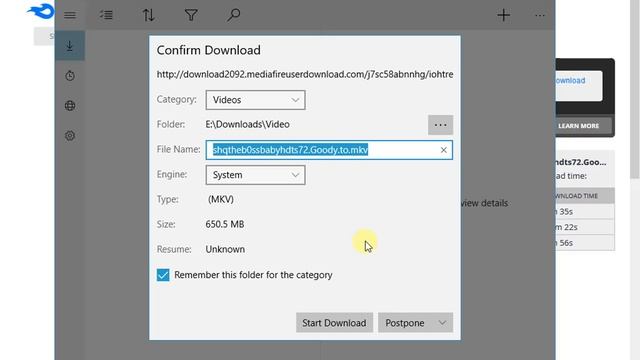Screen dimensions: 640x360
Task: Click the Confirm Download dialog title
Action: [209, 50]
